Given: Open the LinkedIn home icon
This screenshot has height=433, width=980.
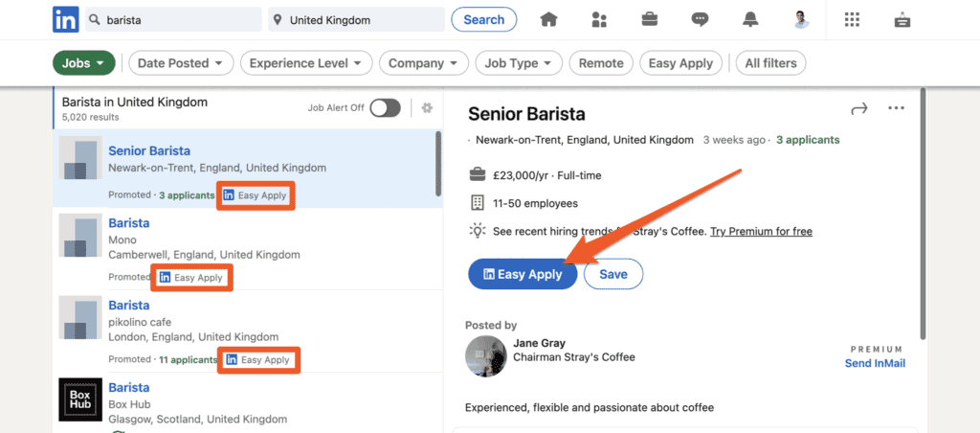Looking at the screenshot, I should click(x=548, y=19).
